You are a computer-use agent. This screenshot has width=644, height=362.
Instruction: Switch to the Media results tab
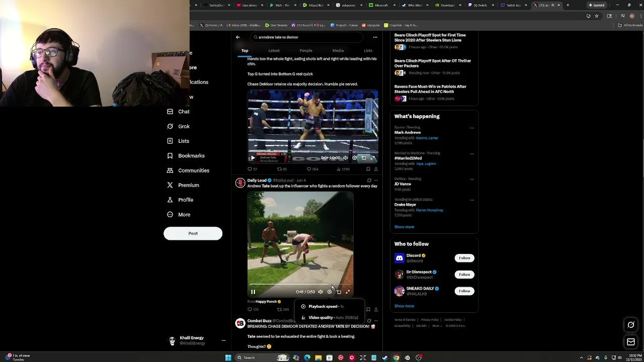[x=338, y=50]
